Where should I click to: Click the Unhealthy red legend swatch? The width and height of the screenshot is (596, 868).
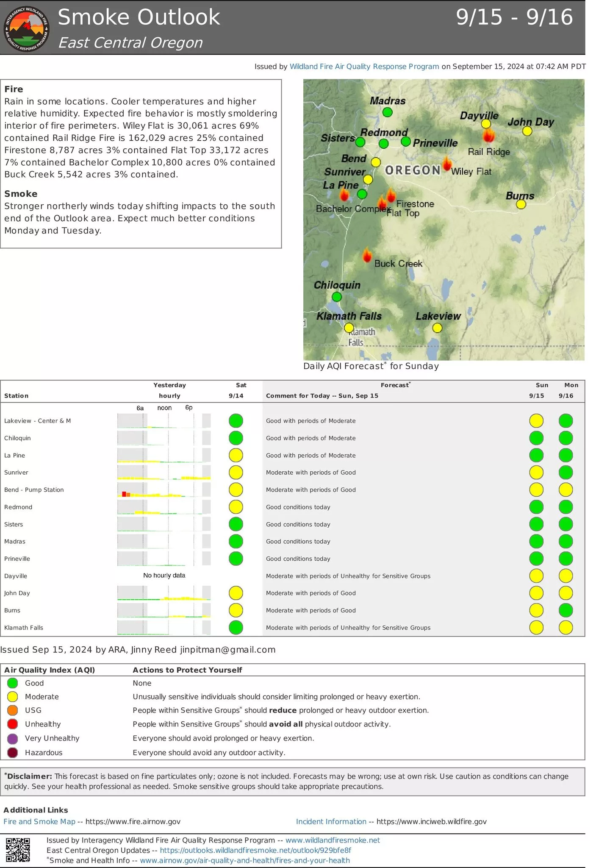tap(13, 724)
